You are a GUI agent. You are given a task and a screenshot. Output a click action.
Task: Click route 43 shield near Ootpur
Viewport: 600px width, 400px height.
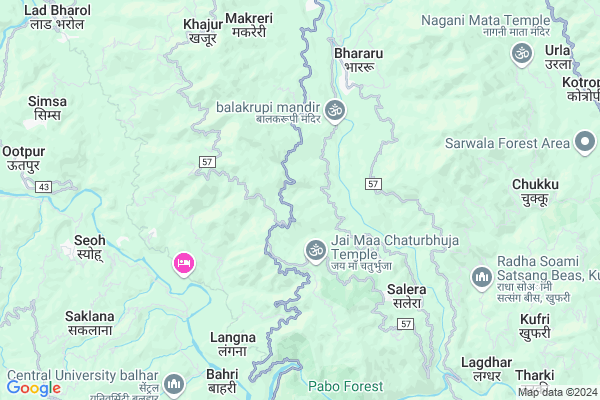pos(44,187)
